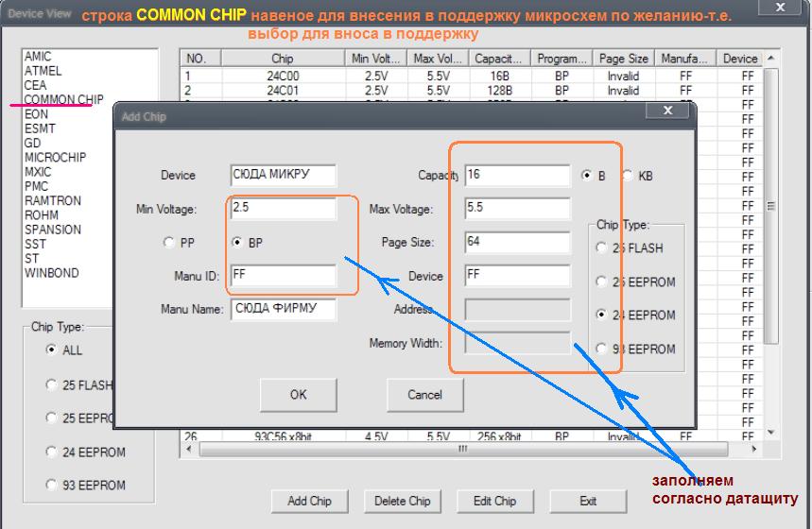Select the PP program mode radio
Image resolution: width=812 pixels, height=529 pixels.
pyautogui.click(x=171, y=243)
